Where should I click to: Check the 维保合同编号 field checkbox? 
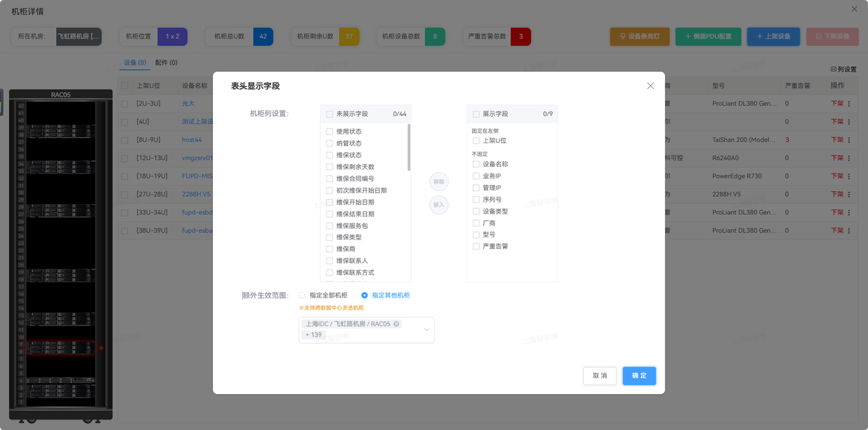[330, 178]
